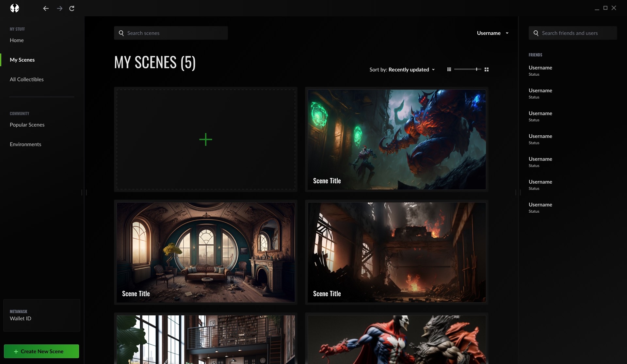The height and width of the screenshot is (364, 627).
Task: Switch to small grid view icon
Action: tap(449, 69)
